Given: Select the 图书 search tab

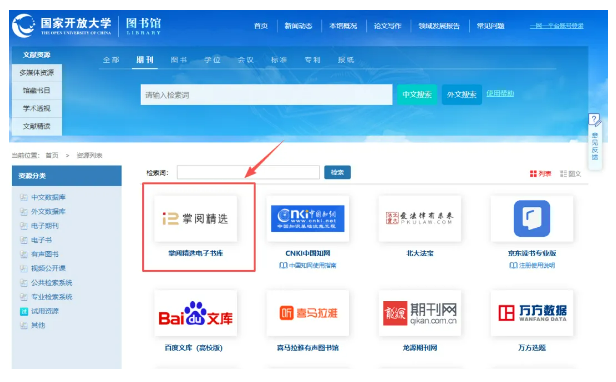Looking at the screenshot, I should (x=179, y=60).
